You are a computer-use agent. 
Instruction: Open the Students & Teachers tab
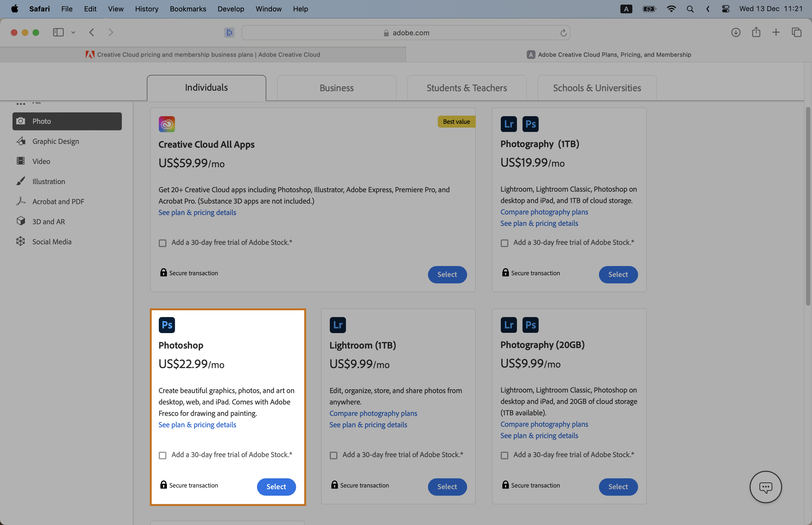pyautogui.click(x=467, y=88)
